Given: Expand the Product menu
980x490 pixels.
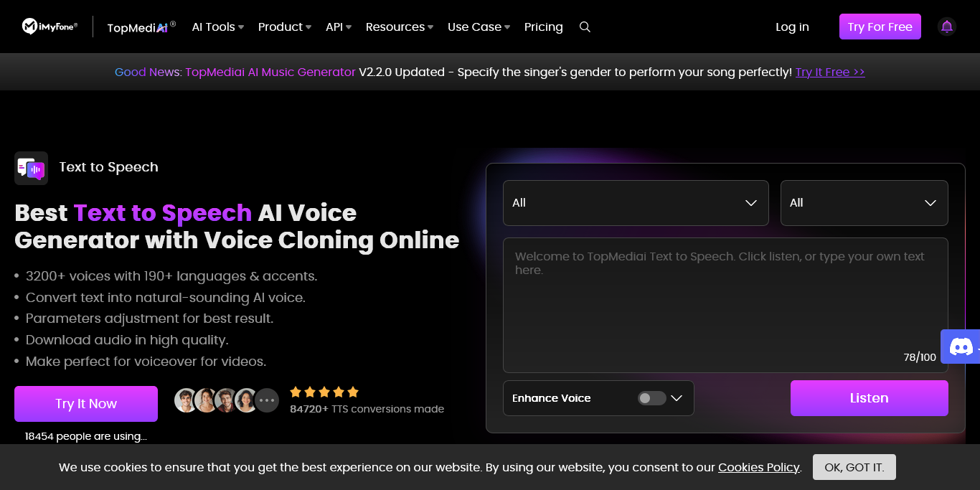Looking at the screenshot, I should point(285,27).
